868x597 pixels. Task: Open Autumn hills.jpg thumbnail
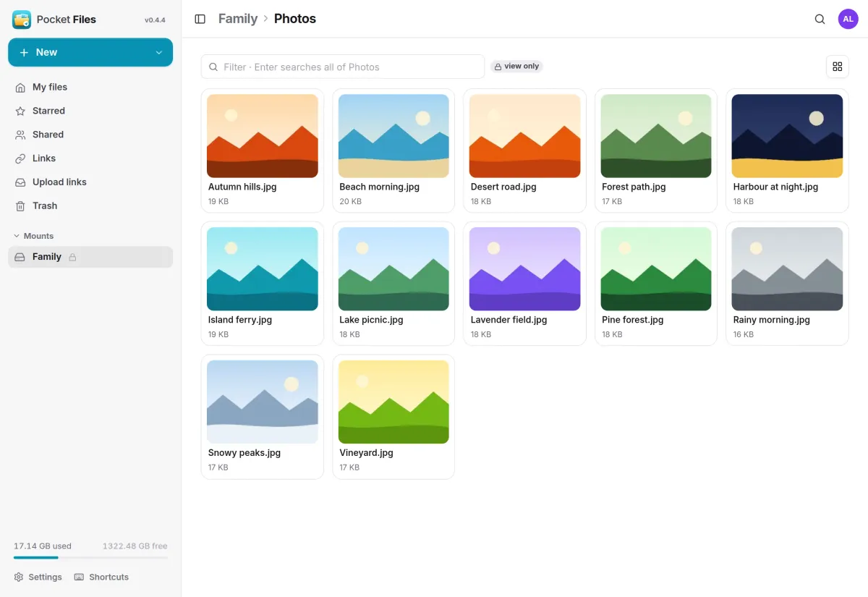pos(263,136)
